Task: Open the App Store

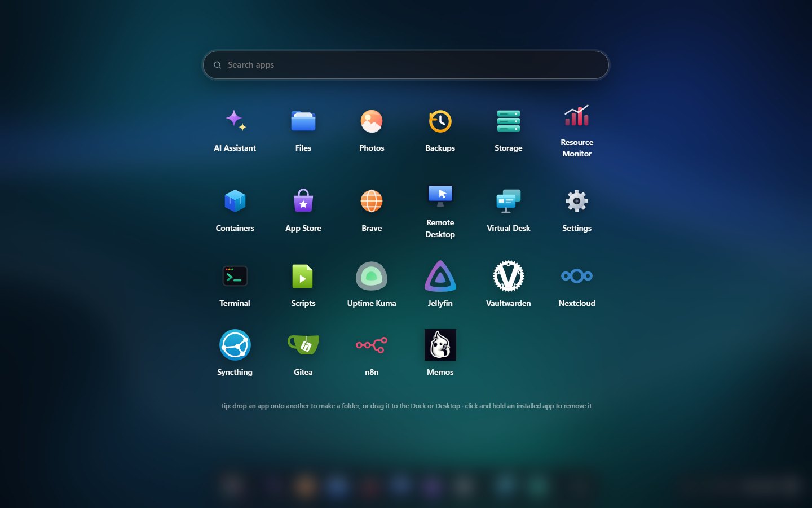Action: 303,201
